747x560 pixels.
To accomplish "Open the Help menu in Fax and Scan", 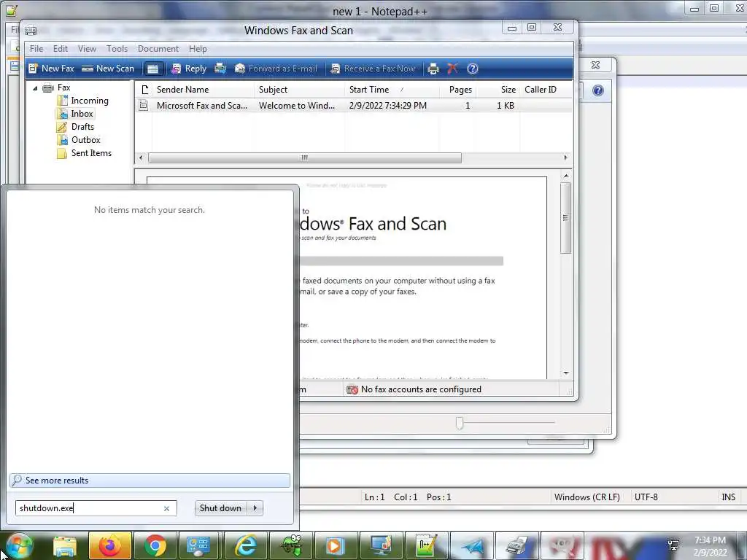I will pos(198,49).
